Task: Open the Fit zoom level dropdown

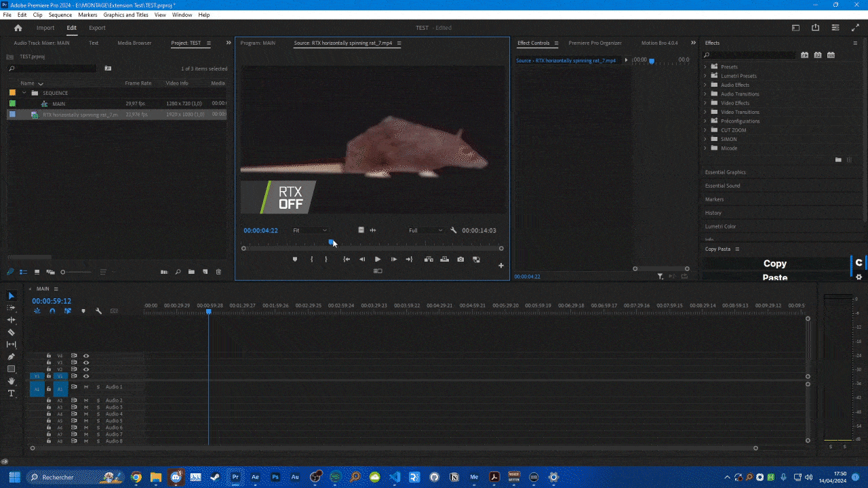Action: click(310, 230)
